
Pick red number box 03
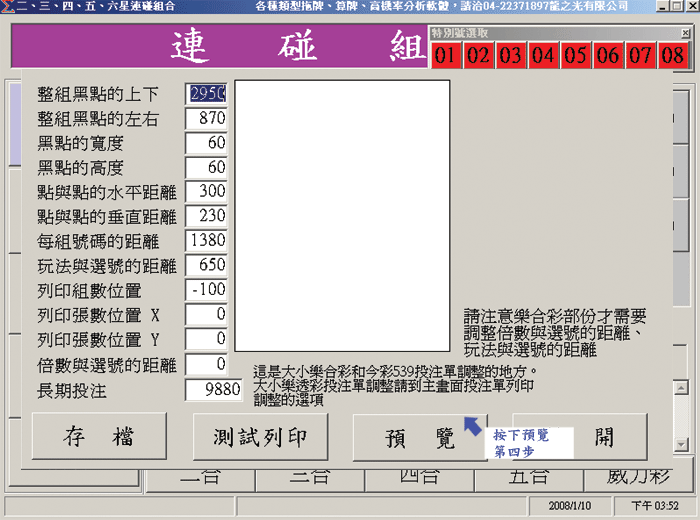(x=510, y=55)
